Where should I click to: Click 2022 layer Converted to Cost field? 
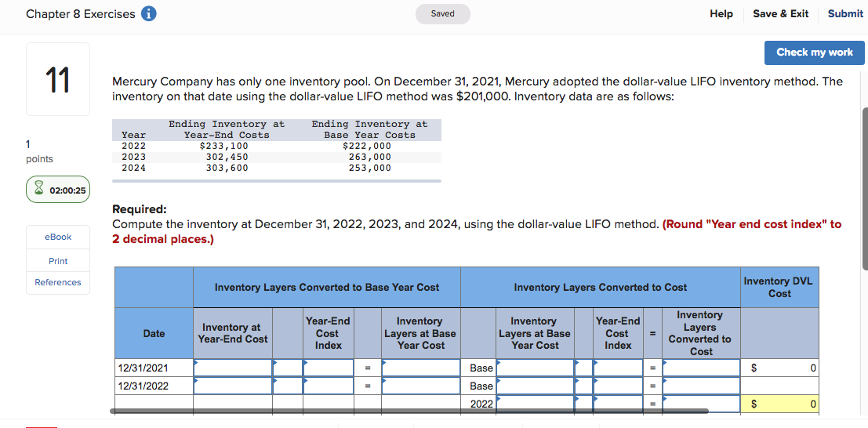pyautogui.click(x=701, y=404)
